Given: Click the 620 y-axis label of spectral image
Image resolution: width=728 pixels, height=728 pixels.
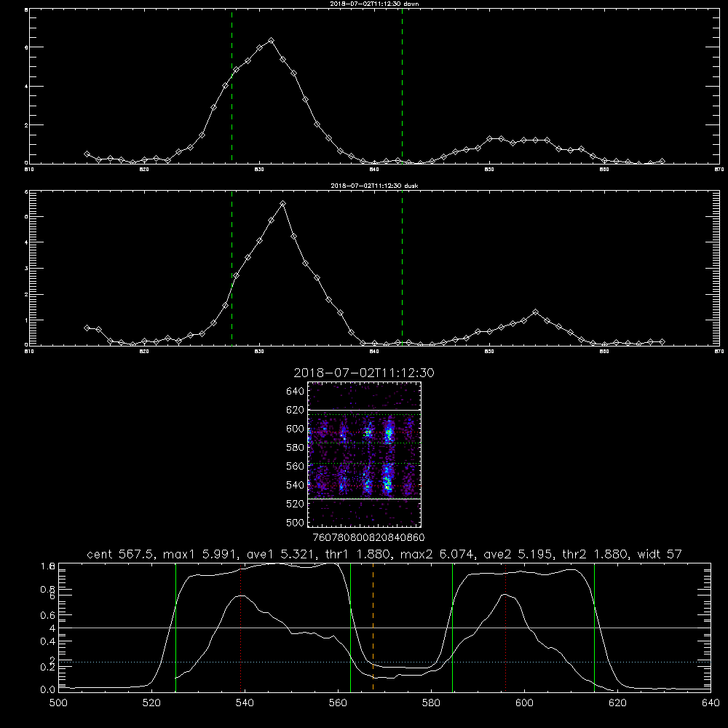Looking at the screenshot, I should click(296, 410).
